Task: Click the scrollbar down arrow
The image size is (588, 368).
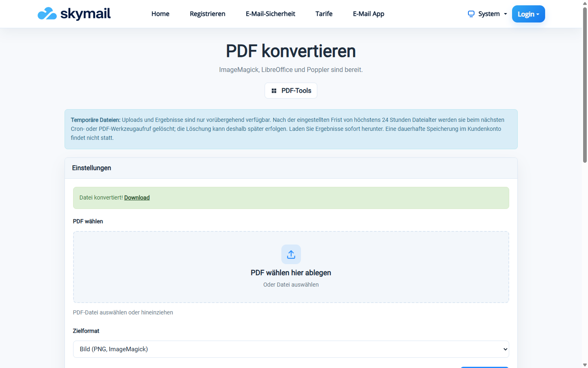Action: pyautogui.click(x=585, y=365)
